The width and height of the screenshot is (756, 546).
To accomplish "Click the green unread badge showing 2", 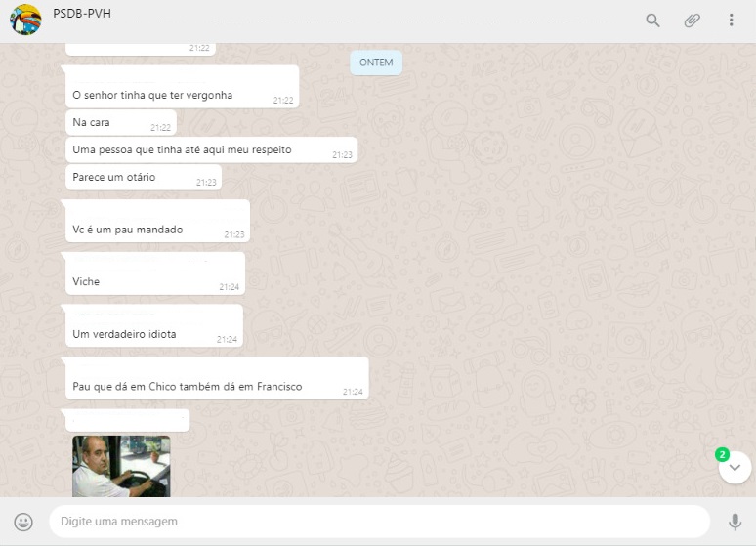I will (722, 454).
